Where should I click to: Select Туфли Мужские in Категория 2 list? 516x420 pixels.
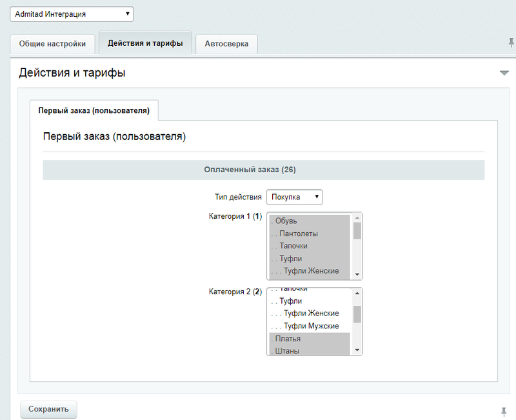point(310,326)
